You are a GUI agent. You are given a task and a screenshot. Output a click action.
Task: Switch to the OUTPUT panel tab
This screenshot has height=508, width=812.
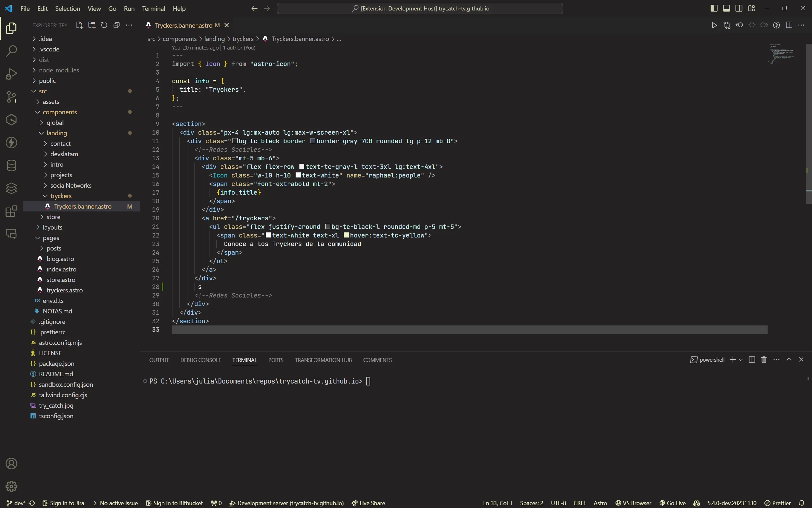[x=159, y=360]
